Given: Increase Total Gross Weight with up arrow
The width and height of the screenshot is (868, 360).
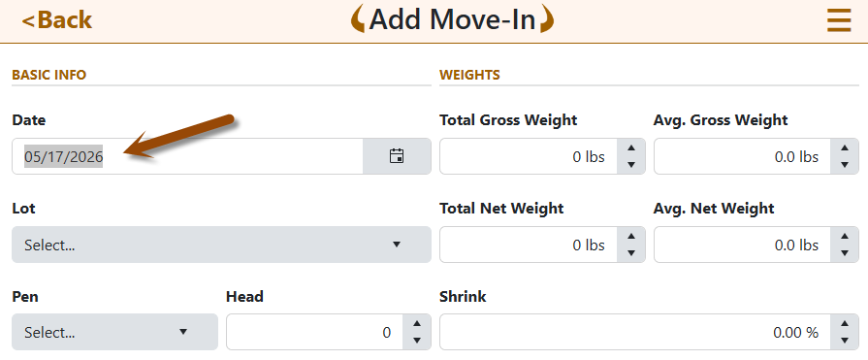Looking at the screenshot, I should 630,147.
